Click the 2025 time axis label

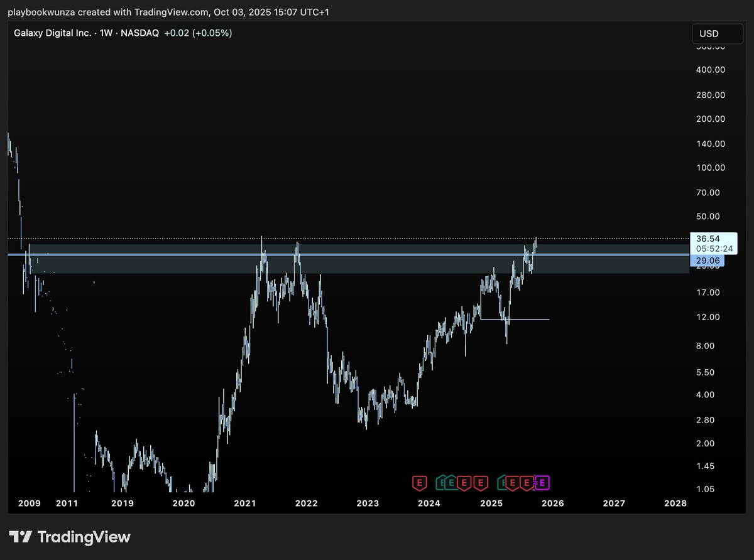coord(491,503)
